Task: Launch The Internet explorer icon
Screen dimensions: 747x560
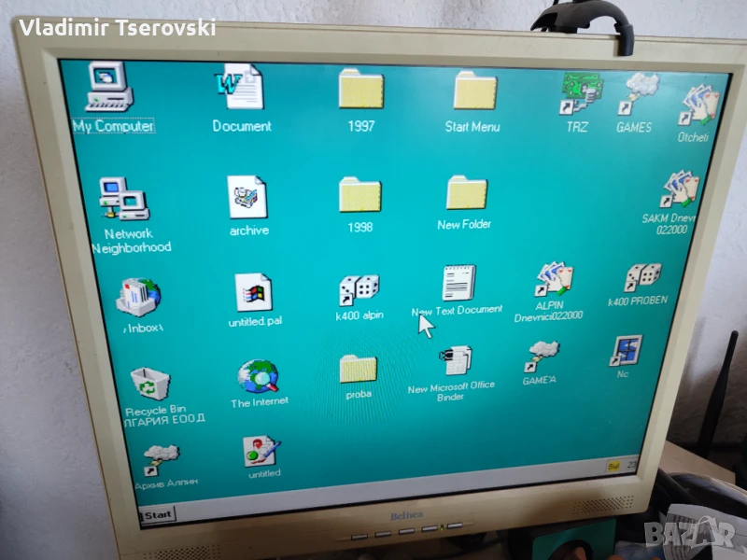Action: pos(259,377)
